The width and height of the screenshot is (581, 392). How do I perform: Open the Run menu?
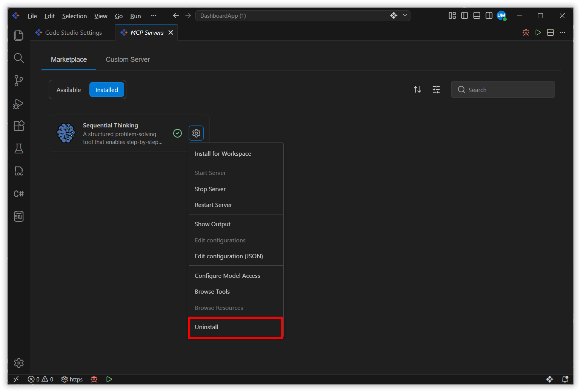click(135, 16)
